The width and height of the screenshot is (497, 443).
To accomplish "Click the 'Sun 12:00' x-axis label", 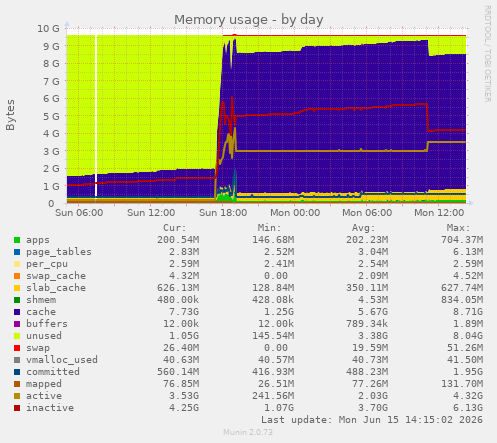I will (x=151, y=213).
